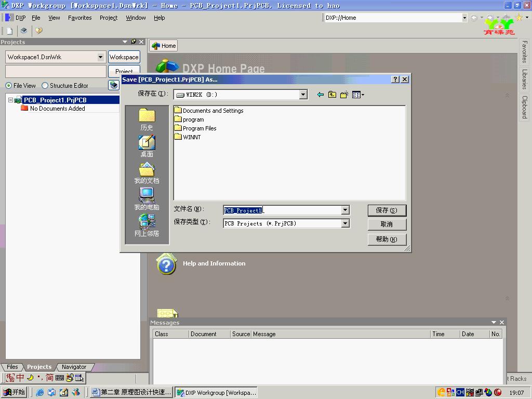This screenshot has width=532, height=399.
Task: Open the Workspace1.DsnWrk dropdown
Action: tap(100, 57)
